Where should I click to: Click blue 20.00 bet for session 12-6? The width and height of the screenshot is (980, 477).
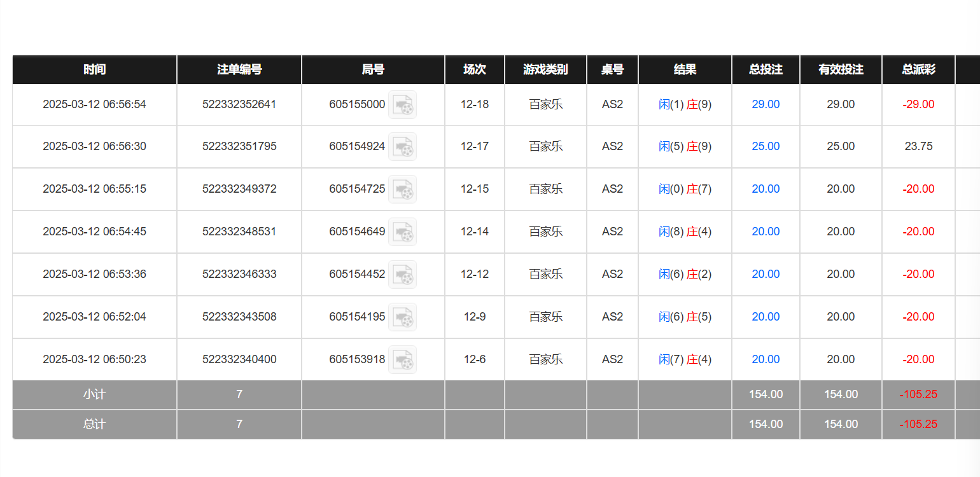point(766,359)
